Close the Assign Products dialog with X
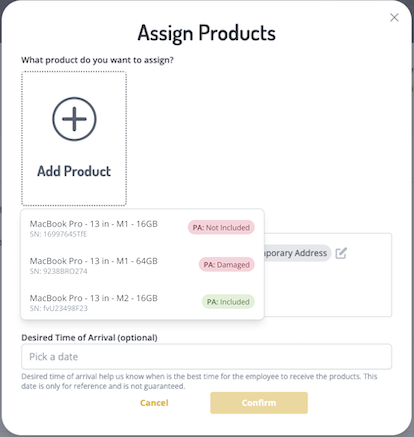This screenshot has width=414, height=437. [x=394, y=17]
